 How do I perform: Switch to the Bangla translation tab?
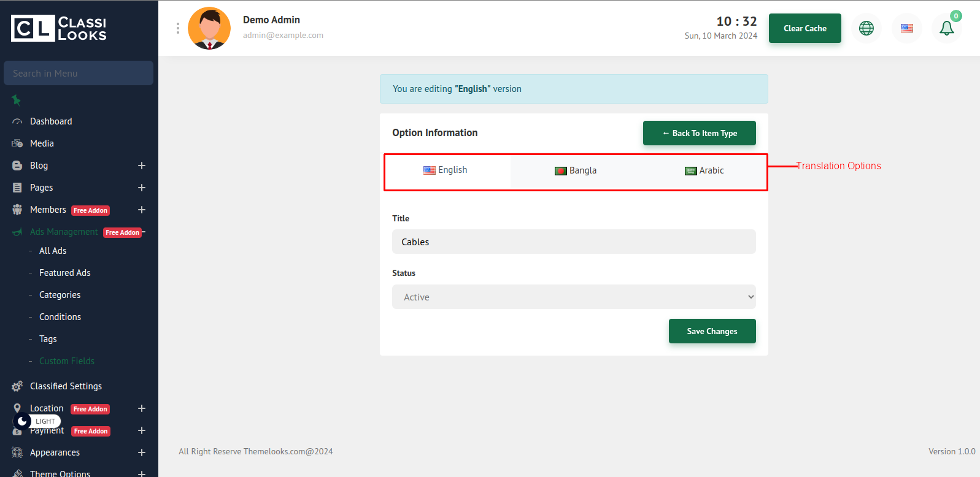576,170
